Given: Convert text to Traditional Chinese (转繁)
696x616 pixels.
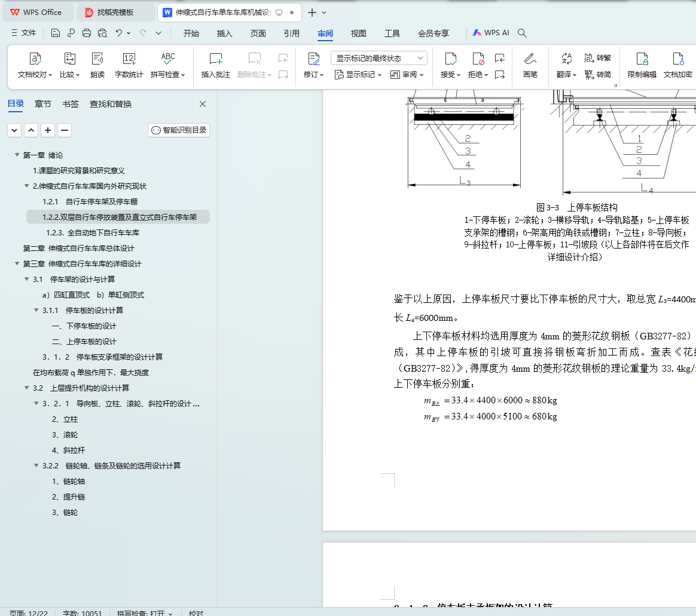Looking at the screenshot, I should [x=597, y=57].
